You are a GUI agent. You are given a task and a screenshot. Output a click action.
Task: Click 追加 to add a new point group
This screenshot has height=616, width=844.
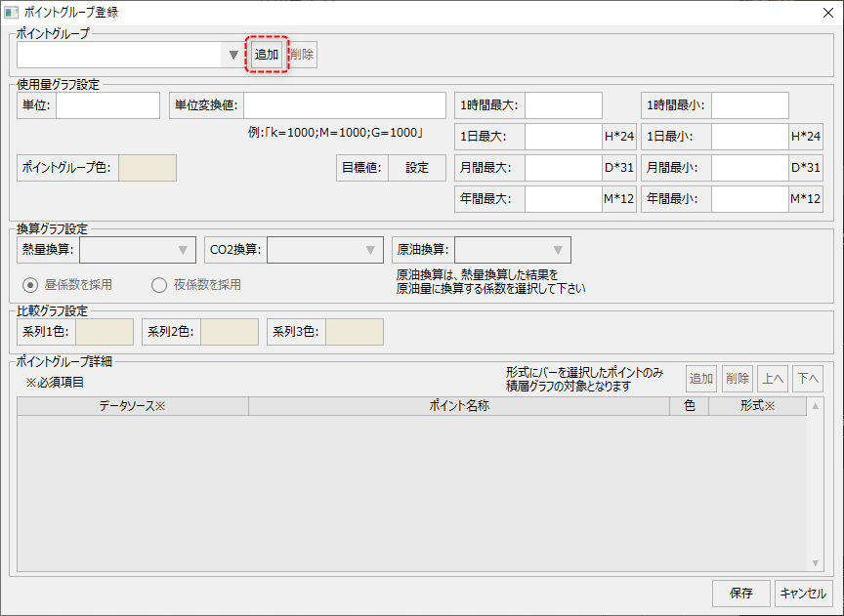[x=266, y=55]
